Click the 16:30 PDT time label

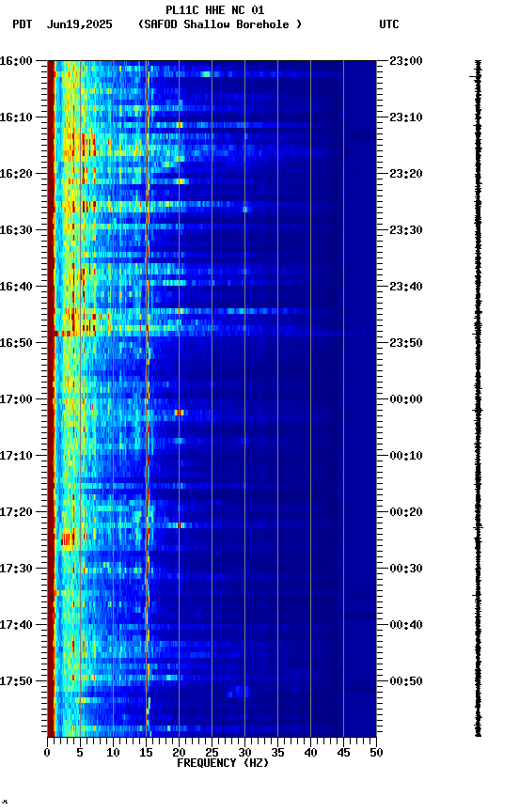point(16,230)
